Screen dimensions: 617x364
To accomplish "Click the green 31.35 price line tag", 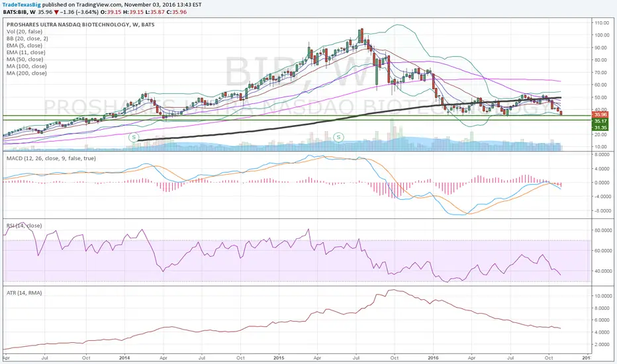I will click(600, 128).
